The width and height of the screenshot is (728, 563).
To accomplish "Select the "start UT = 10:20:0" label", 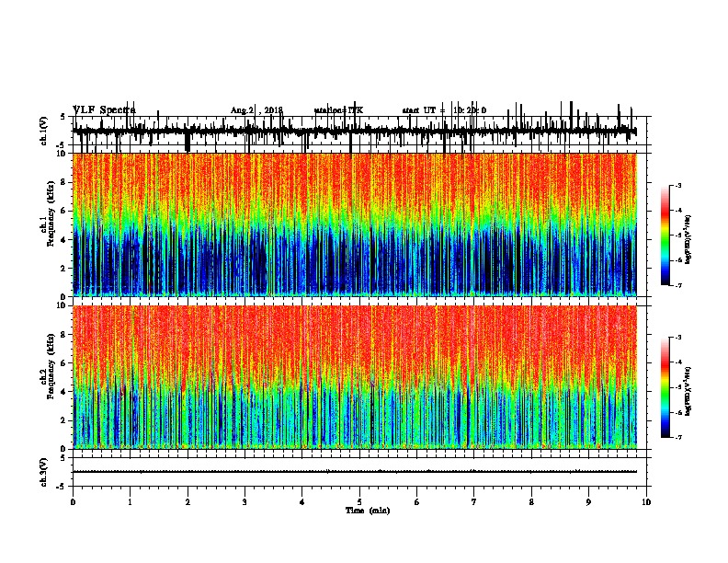I will pyautogui.click(x=444, y=110).
